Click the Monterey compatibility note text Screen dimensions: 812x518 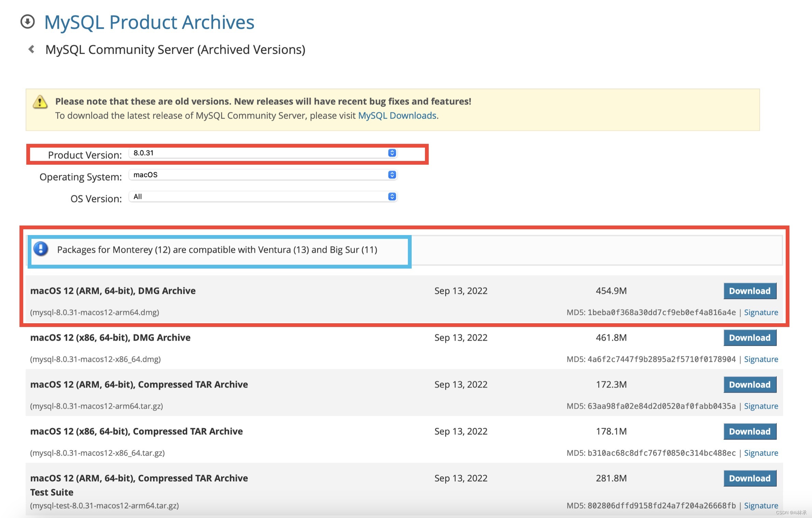[x=217, y=250]
